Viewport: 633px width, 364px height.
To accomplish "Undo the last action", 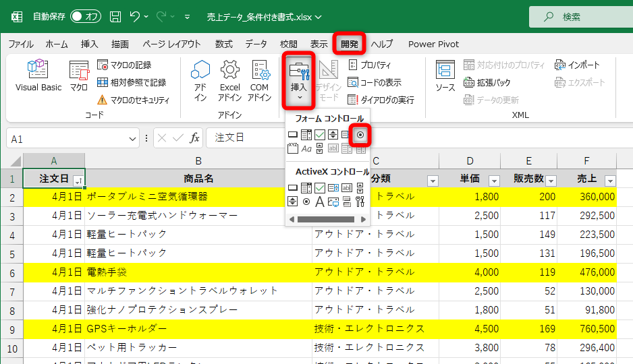I will coord(134,17).
